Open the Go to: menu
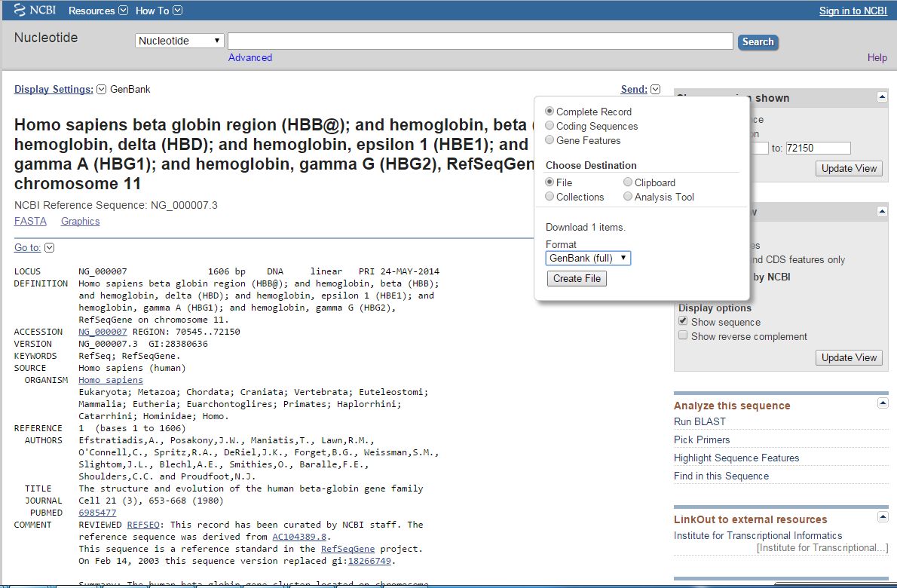The height and width of the screenshot is (588, 897). pyautogui.click(x=27, y=248)
